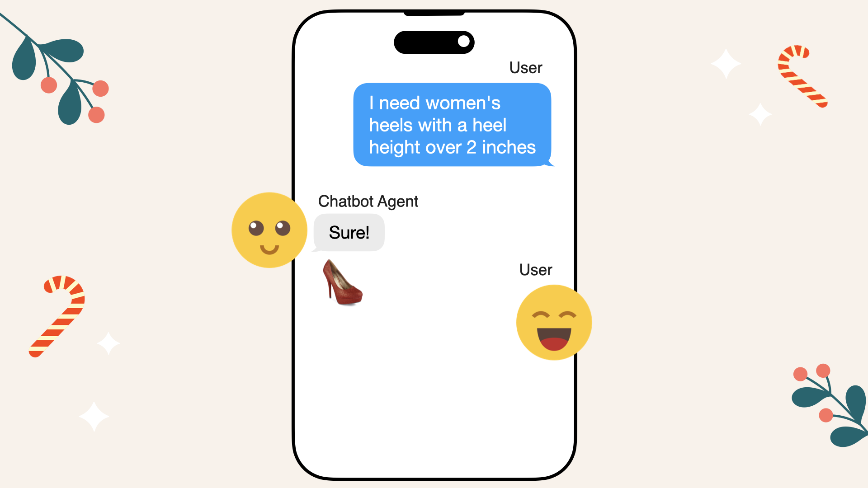The width and height of the screenshot is (868, 488).
Task: Select the smiling chatbot emoji icon
Action: (x=269, y=230)
